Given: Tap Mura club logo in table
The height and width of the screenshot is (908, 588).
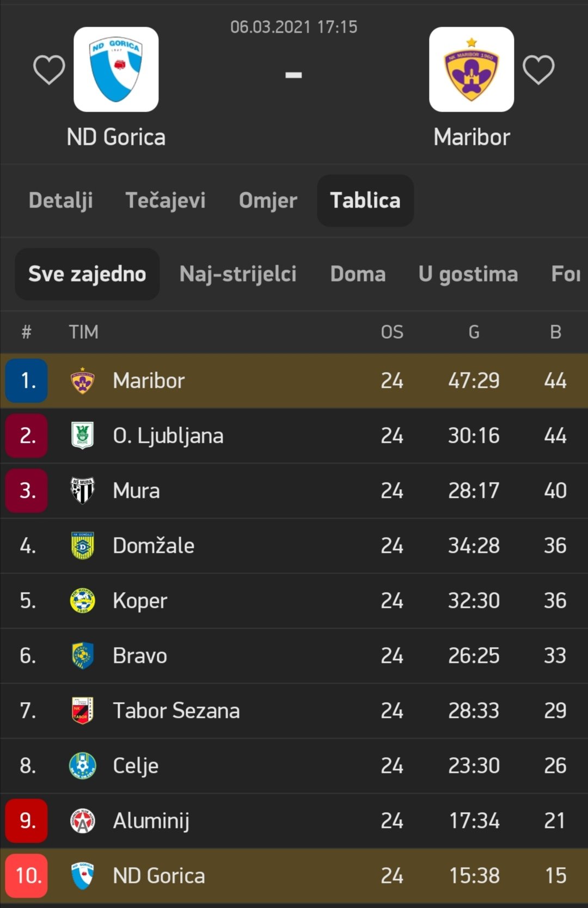Looking at the screenshot, I should click(x=83, y=491).
